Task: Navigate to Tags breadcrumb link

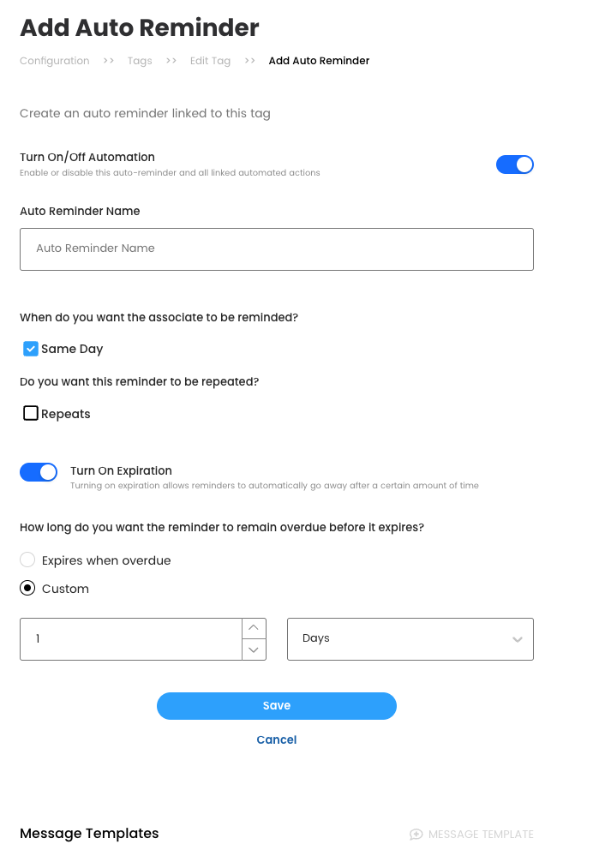Action: [x=140, y=61]
